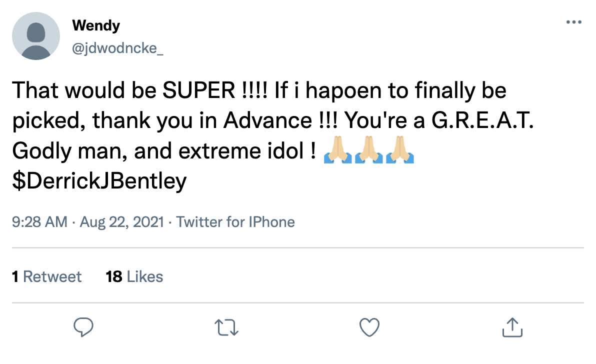The width and height of the screenshot is (596, 364).
Task: Like the tweet with the heart icon
Action: click(369, 327)
